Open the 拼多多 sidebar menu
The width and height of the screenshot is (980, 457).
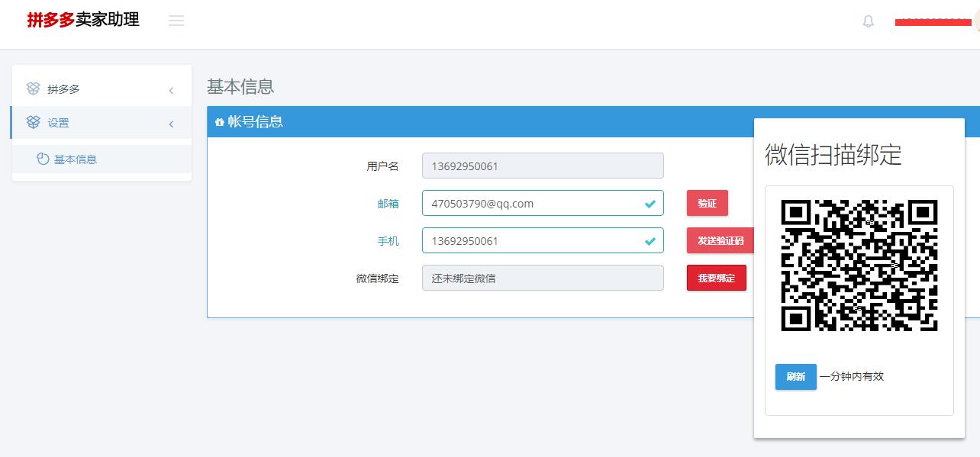click(x=102, y=89)
